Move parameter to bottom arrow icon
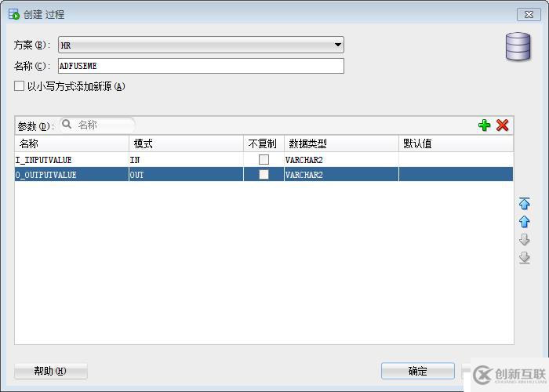The image size is (549, 392). pos(524,258)
